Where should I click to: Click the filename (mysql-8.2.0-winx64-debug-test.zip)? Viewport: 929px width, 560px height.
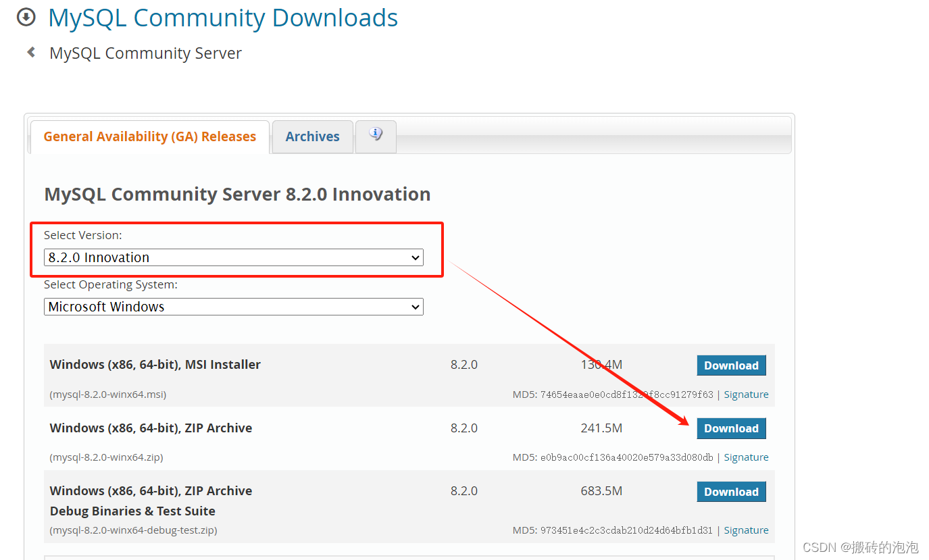coord(133,530)
